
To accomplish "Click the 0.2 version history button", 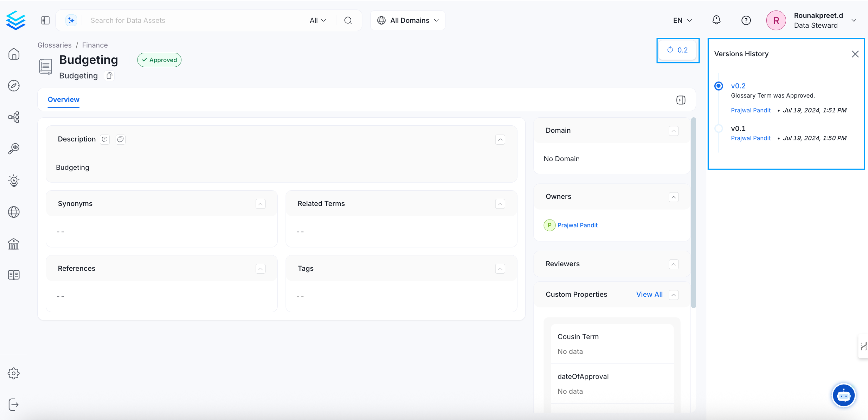I will (677, 50).
